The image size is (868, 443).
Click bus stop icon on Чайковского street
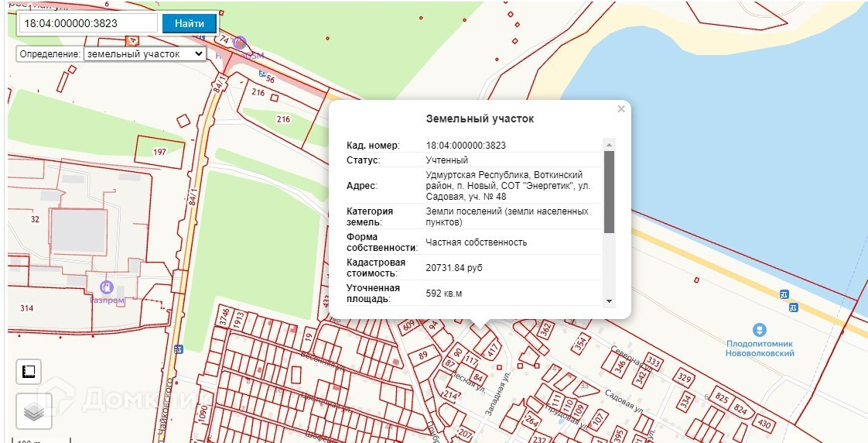178,349
